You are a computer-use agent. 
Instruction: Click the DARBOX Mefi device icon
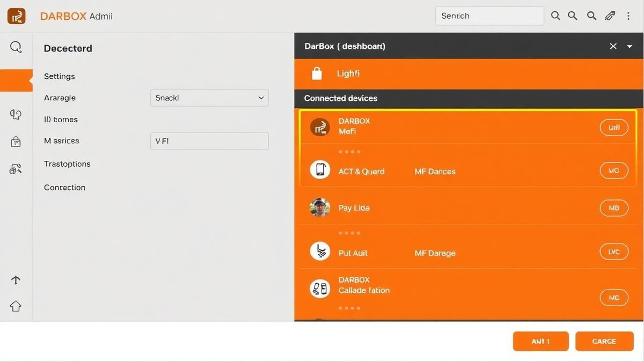coord(320,127)
